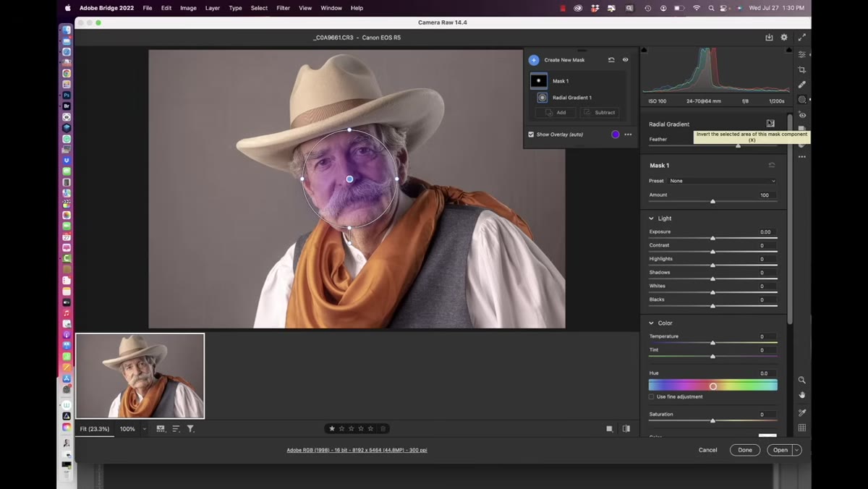Select the color sampler eyedropper icon

pyautogui.click(x=802, y=412)
